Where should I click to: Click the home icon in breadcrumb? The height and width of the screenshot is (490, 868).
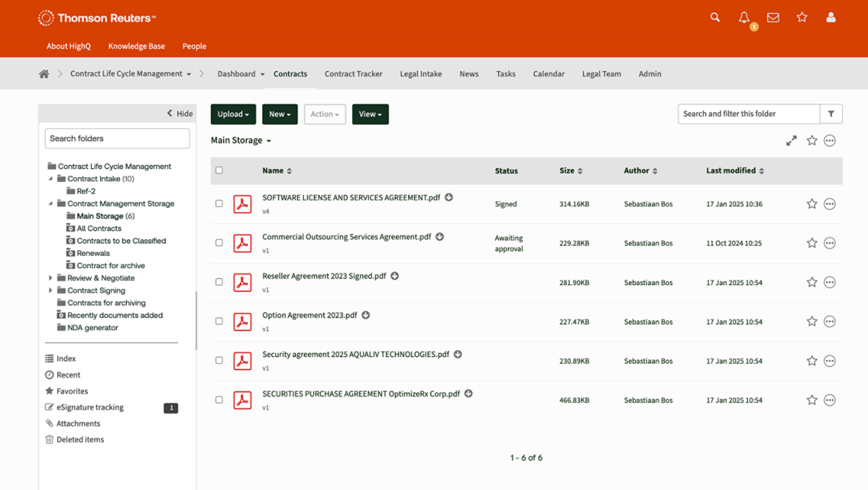tap(44, 74)
